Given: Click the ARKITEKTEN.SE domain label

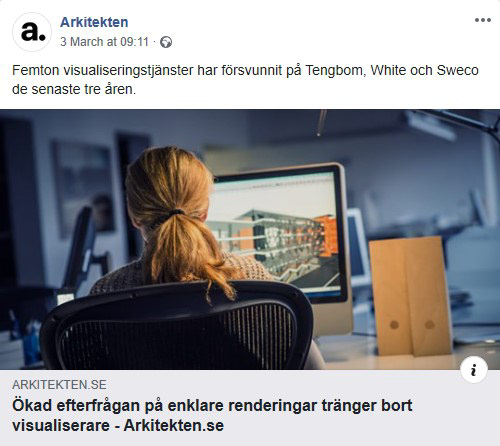Looking at the screenshot, I should [59, 385].
